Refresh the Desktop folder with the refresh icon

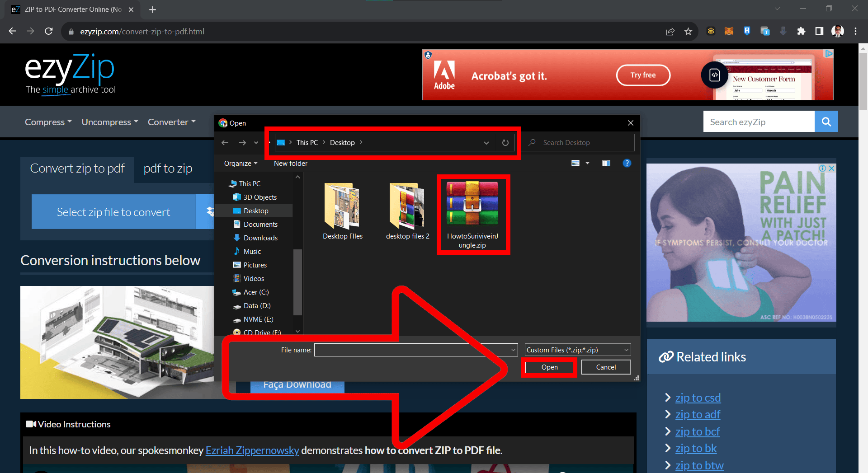coord(505,142)
